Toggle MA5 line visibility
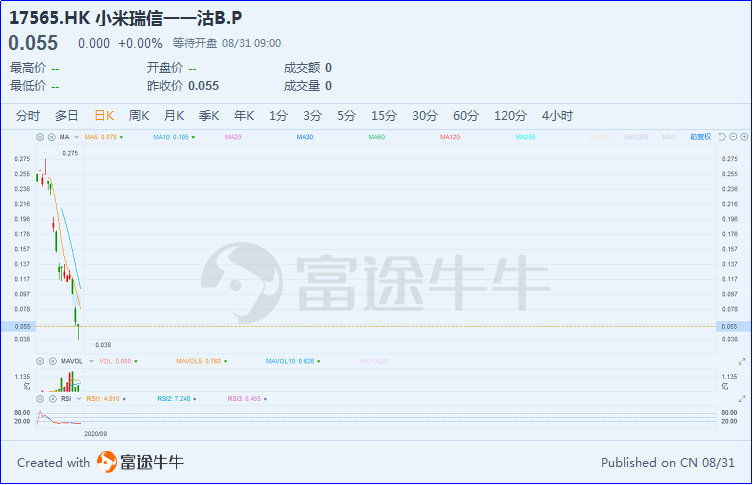Viewport: 753px width, 485px height. click(100, 137)
